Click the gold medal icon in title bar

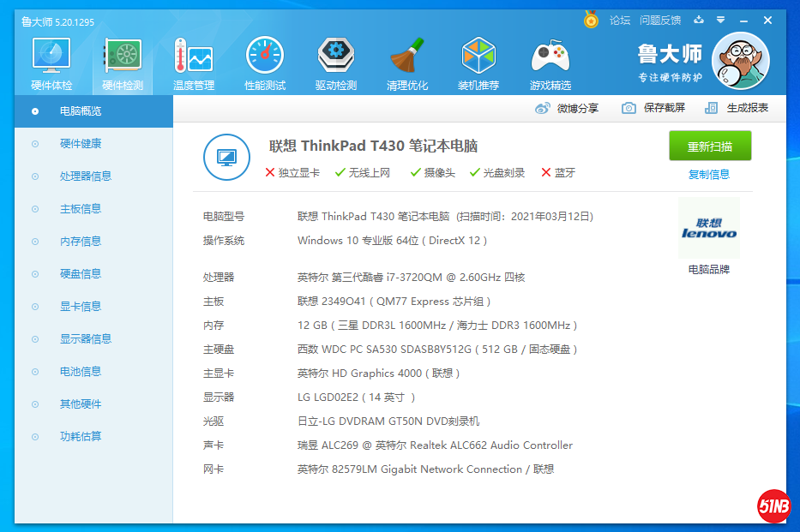click(591, 20)
